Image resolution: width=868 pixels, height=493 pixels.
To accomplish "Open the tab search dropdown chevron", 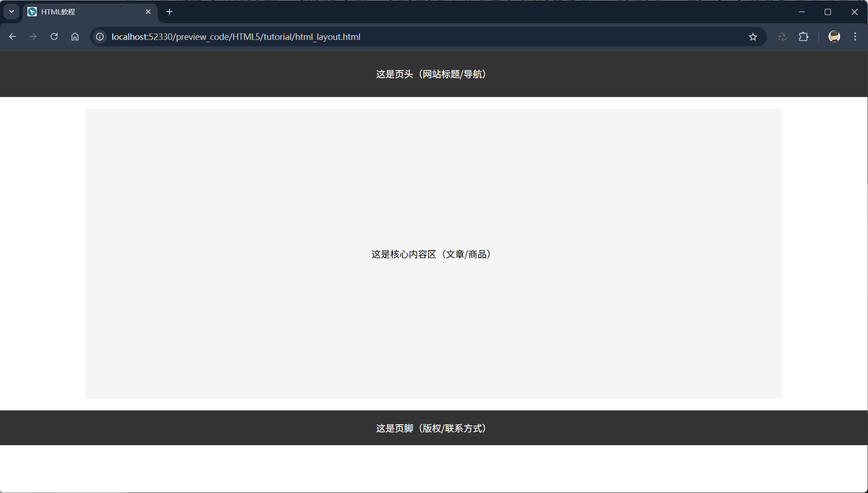I will [12, 12].
